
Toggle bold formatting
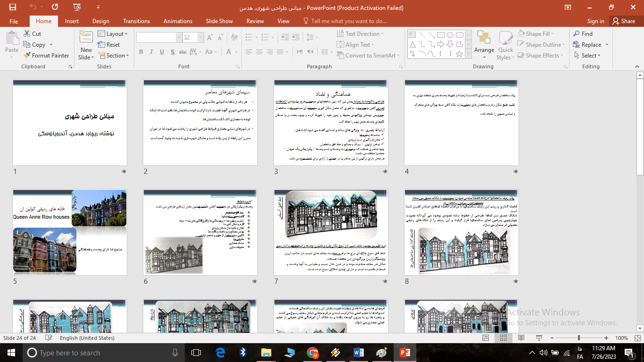pos(141,51)
